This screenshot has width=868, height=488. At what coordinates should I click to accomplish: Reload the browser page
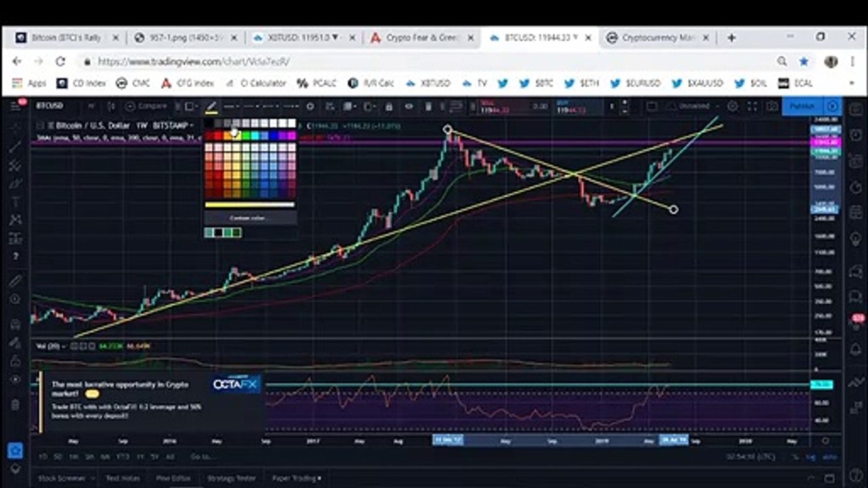tap(60, 62)
